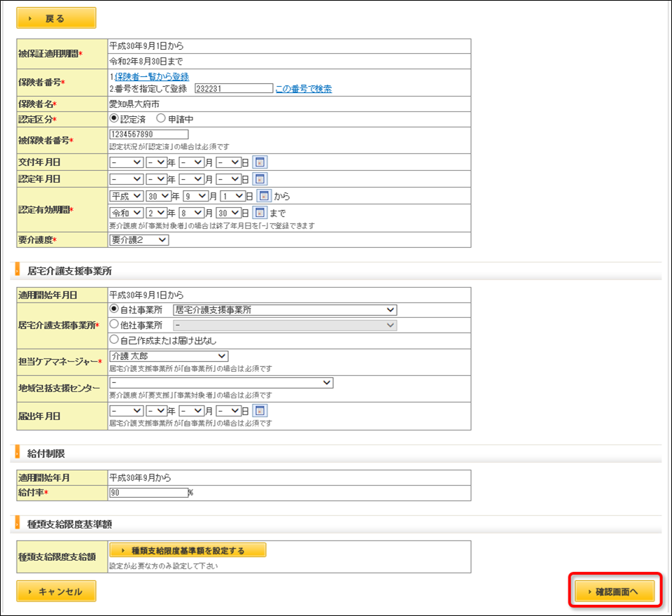The image size is (672, 616).
Task: Open 令和 era dropdown in 認定有効期間
Action: coord(127,213)
